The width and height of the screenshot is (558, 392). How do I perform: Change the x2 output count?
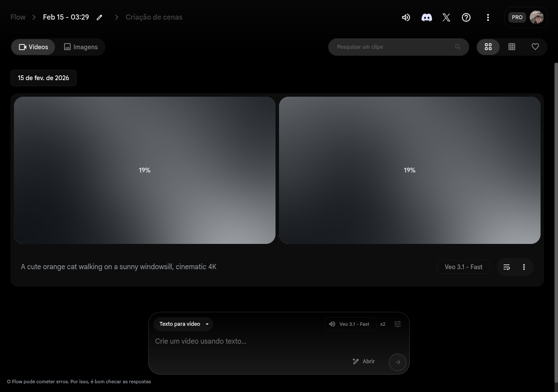click(383, 324)
